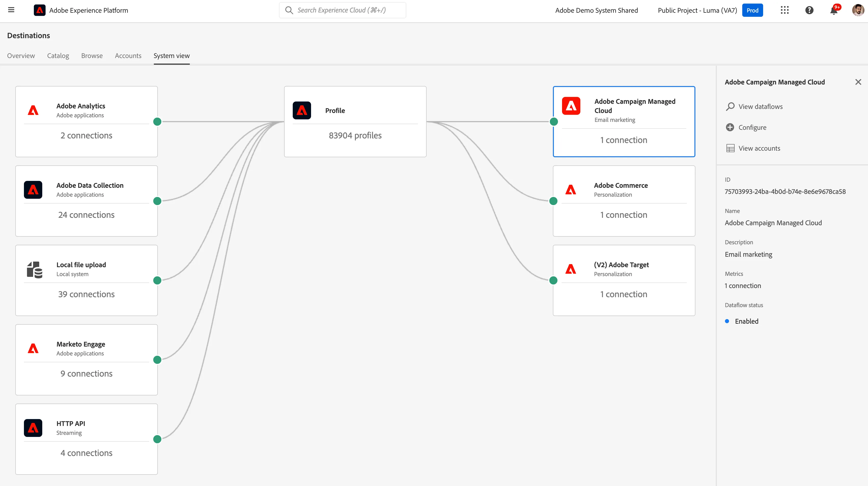This screenshot has height=486, width=868.
Task: Click the View accounts table icon
Action: 730,148
